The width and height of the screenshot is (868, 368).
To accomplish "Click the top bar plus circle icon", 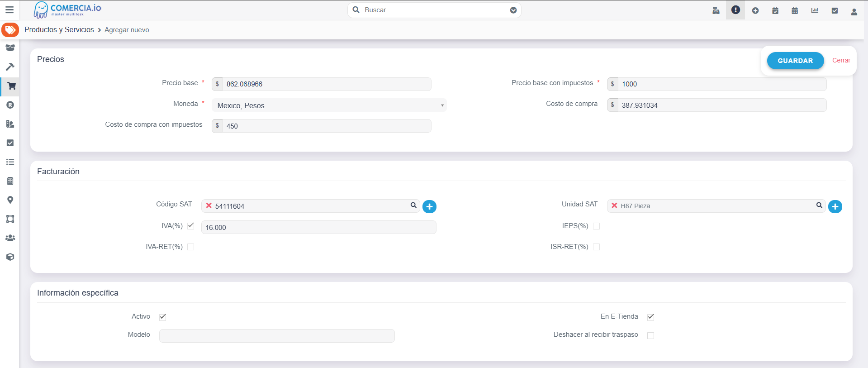I will (x=755, y=10).
